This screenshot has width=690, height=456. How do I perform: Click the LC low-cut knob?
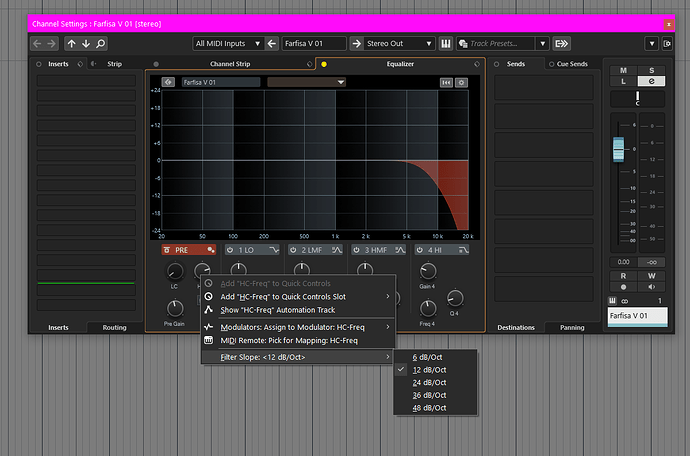point(175,272)
